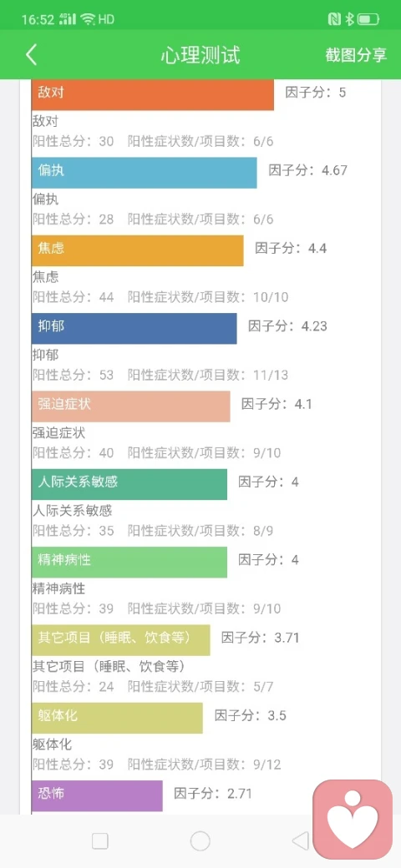The height and width of the screenshot is (868, 401).
Task: Tap the battery indicator in status bar
Action: pos(368,20)
